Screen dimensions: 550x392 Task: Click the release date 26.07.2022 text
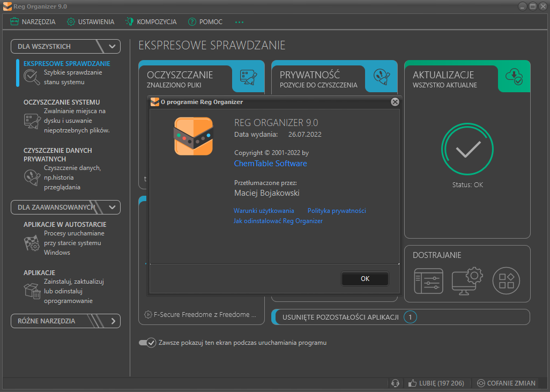tap(305, 135)
